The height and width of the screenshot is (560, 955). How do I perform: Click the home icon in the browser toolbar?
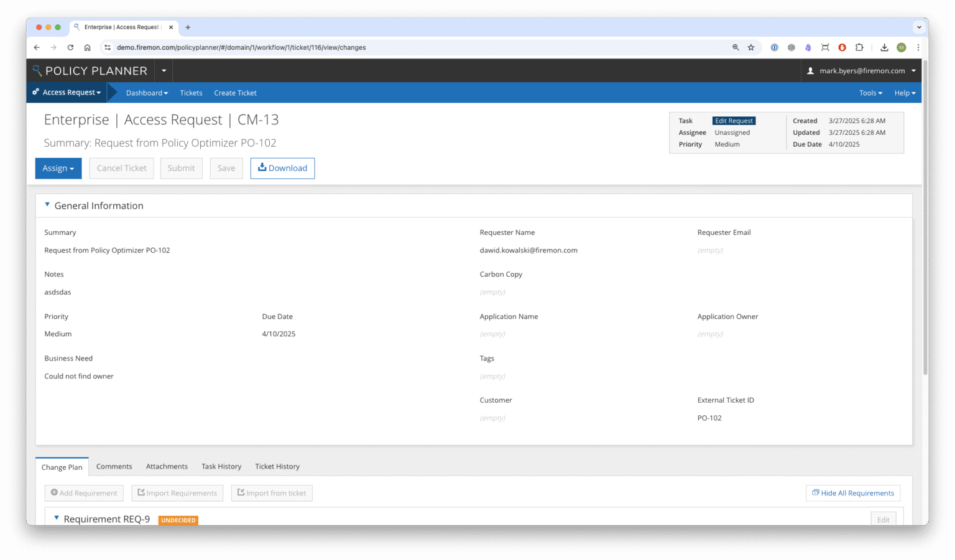click(x=87, y=47)
